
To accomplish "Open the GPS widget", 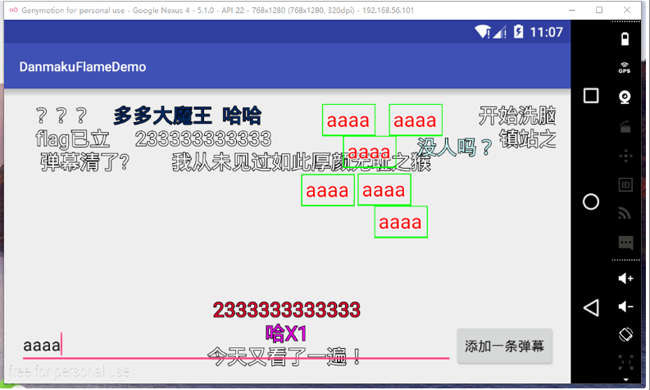I will coord(625,68).
